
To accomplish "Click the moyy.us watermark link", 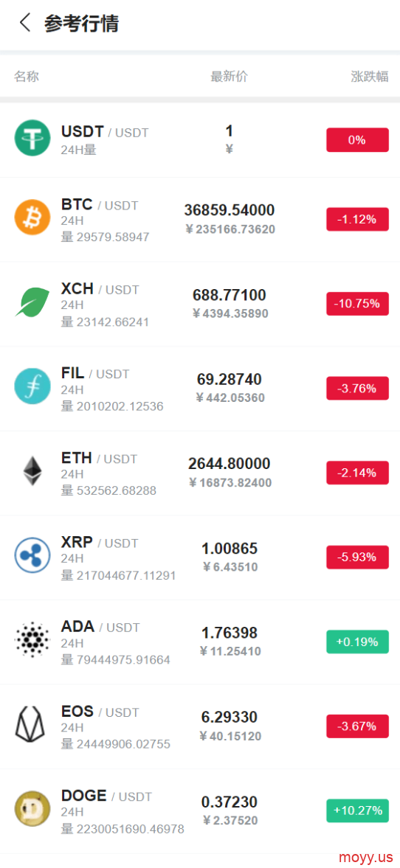I will click(x=365, y=857).
